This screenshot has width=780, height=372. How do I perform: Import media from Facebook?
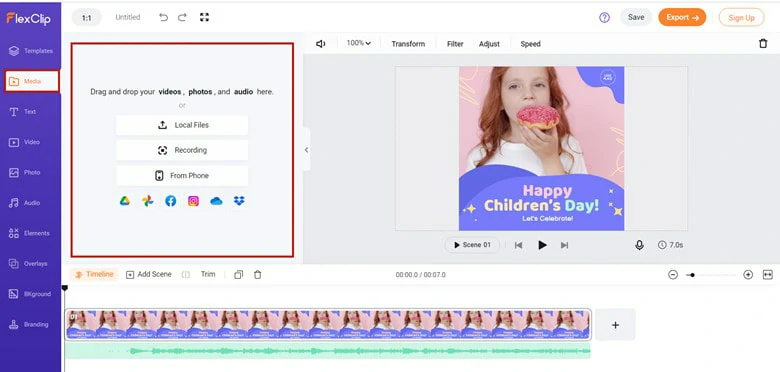(x=171, y=201)
